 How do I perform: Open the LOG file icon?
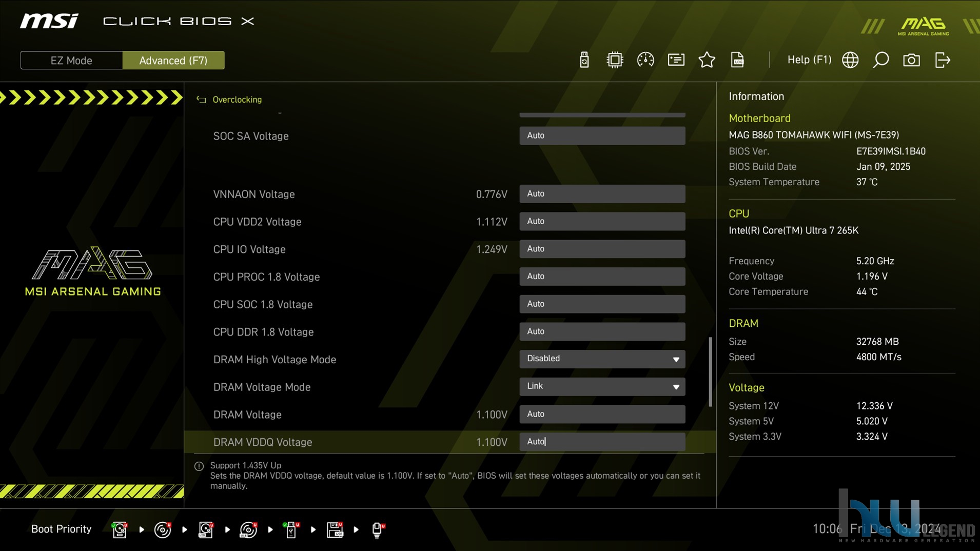[x=737, y=60]
